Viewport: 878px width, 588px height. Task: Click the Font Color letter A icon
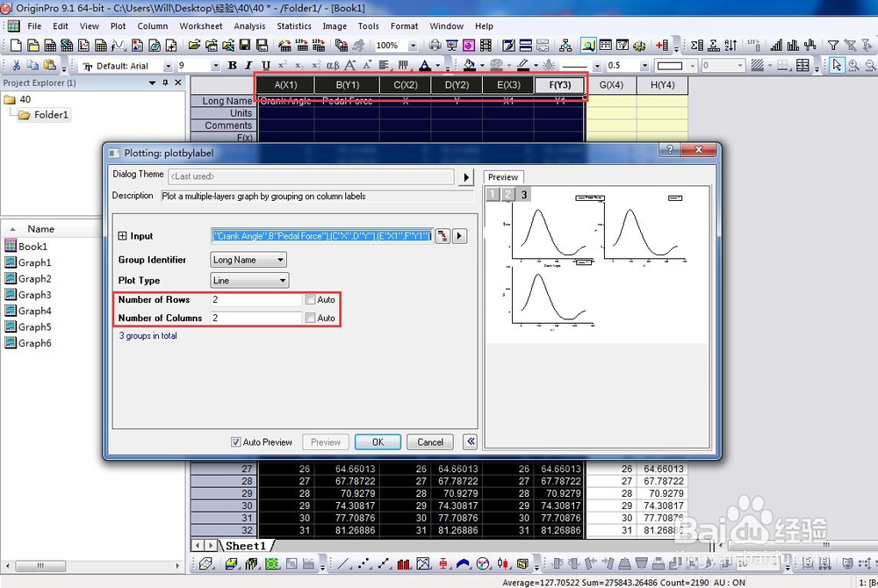425,66
